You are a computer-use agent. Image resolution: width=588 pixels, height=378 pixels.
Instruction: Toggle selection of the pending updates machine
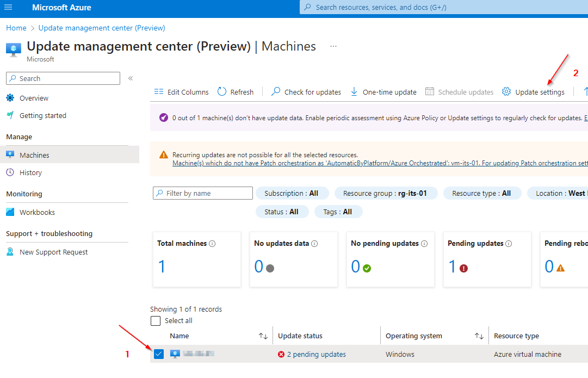click(158, 354)
